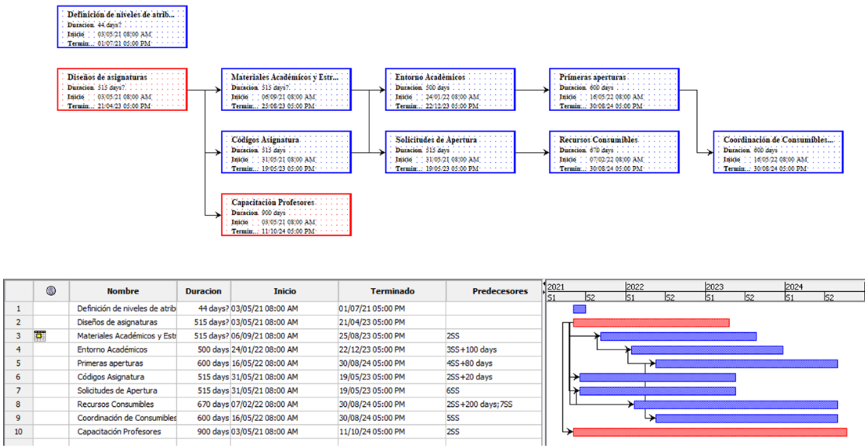This screenshot has width=868, height=448.
Task: Select row number 5 in task table
Action: coord(19,363)
